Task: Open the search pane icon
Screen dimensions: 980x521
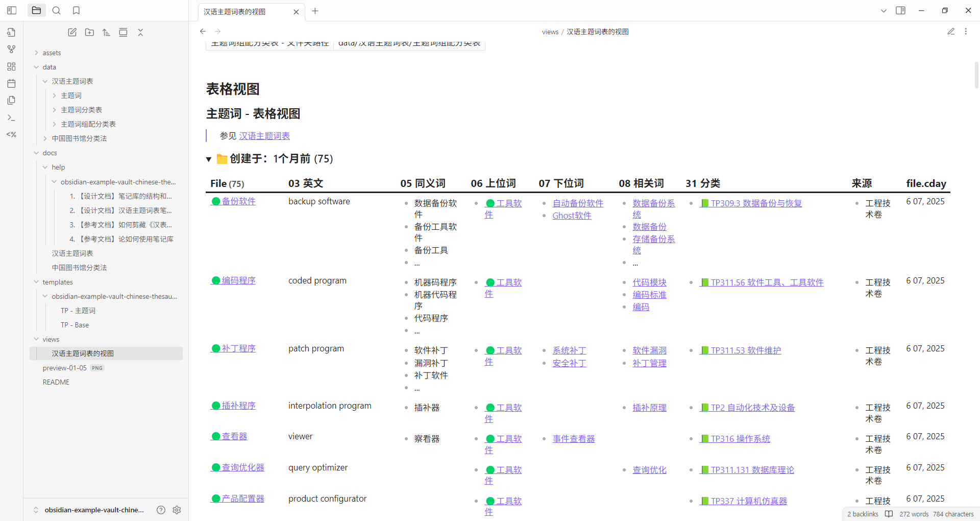Action: click(x=57, y=10)
